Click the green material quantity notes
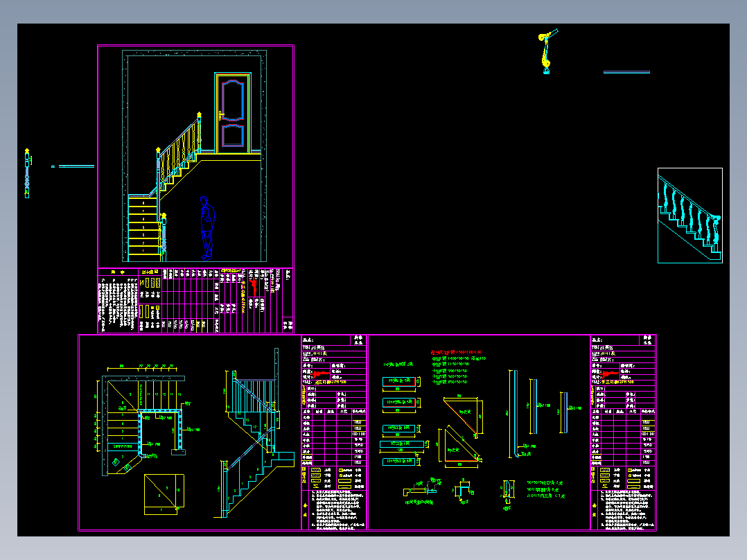747x560 pixels. [546, 489]
